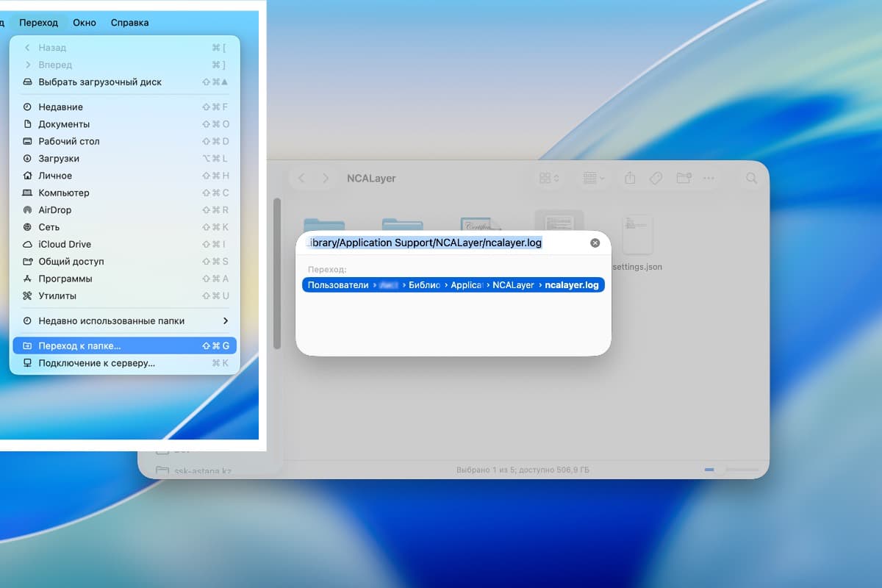This screenshot has width=882, height=588.
Task: Click the apps icon beside Программы
Action: [27, 279]
